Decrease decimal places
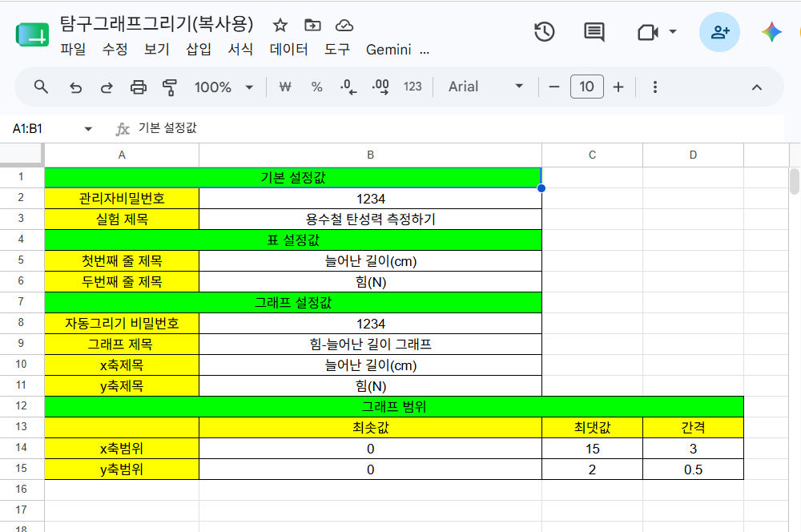Screen dimensions: 801x532 pos(348,87)
